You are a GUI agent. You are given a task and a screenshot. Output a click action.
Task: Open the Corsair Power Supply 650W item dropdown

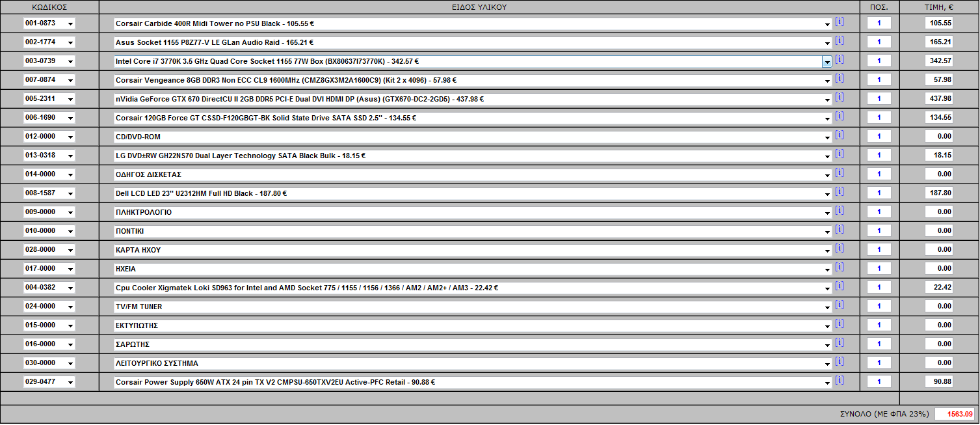click(x=473, y=382)
